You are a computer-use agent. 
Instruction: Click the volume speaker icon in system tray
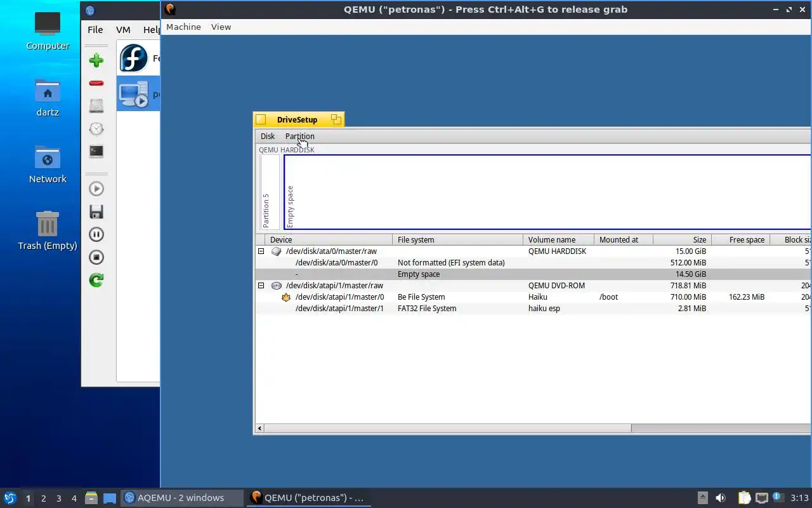(x=721, y=498)
